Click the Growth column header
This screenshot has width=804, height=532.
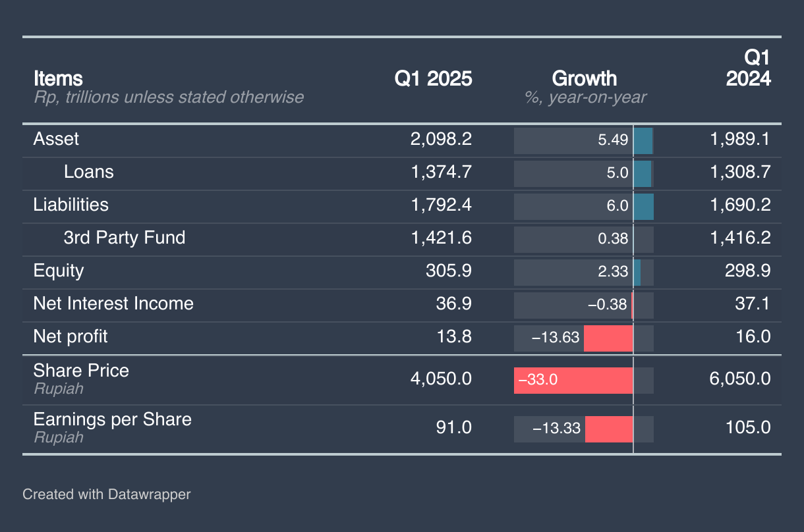point(584,79)
